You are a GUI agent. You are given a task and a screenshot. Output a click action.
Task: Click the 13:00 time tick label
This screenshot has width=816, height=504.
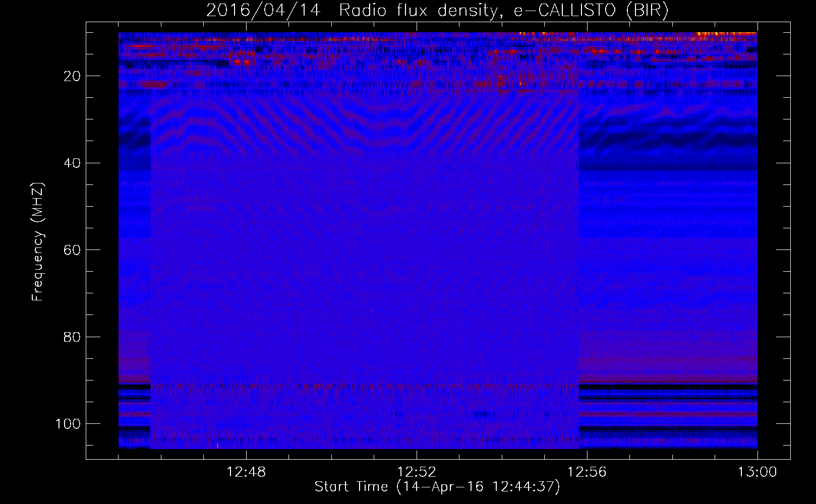point(757,472)
